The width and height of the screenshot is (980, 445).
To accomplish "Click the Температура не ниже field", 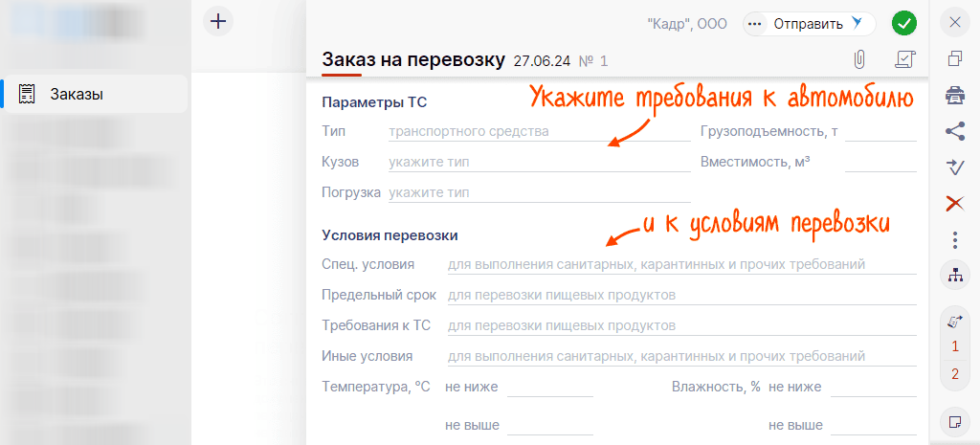I will point(550,387).
